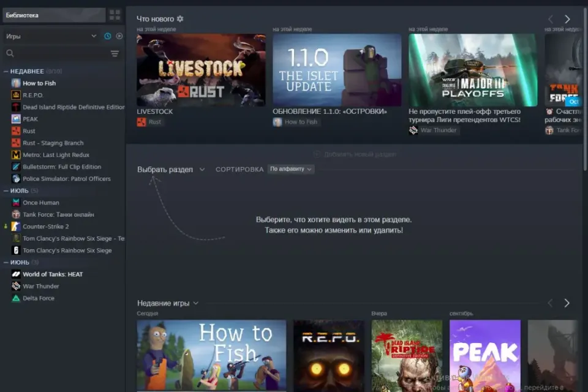
Task: Select PEAK in the sidebar list
Action: (30, 119)
